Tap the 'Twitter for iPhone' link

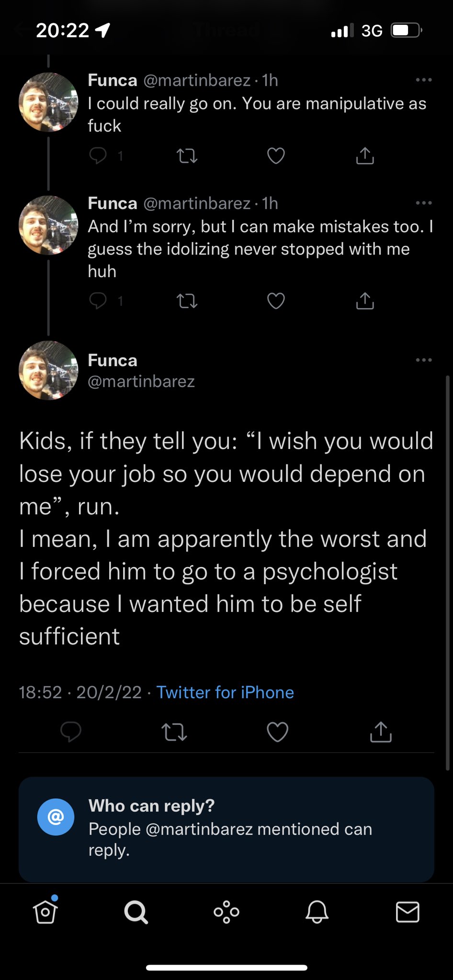pyautogui.click(x=225, y=692)
